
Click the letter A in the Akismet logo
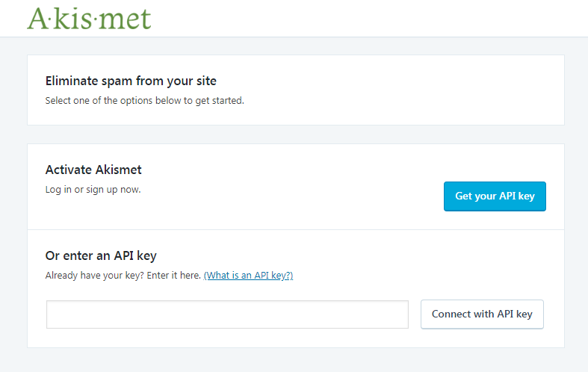coord(38,18)
